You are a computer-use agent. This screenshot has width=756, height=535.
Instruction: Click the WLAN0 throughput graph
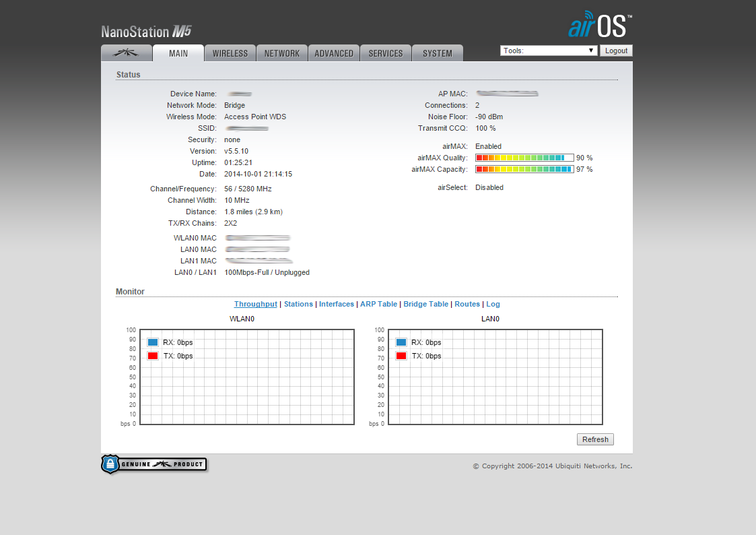tap(247, 377)
